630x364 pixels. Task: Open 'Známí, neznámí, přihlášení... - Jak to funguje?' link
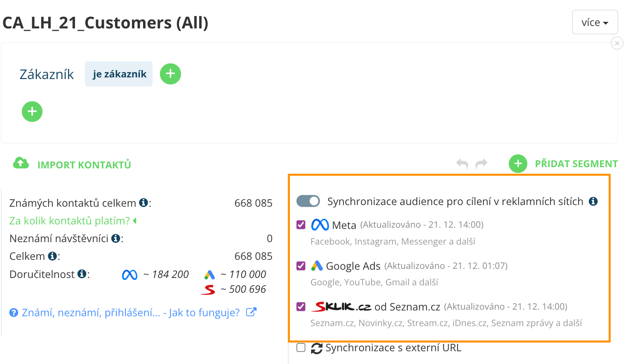tap(130, 313)
